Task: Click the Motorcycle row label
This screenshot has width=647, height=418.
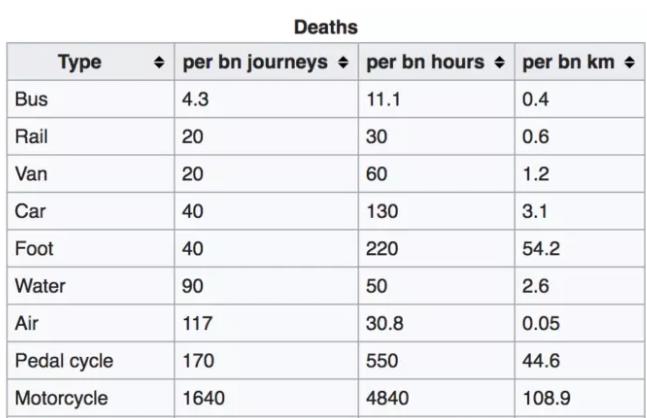Action: (61, 398)
